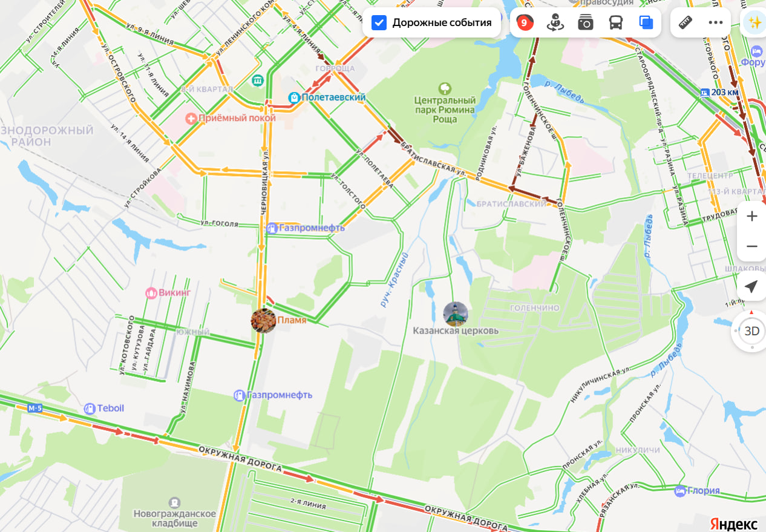This screenshot has height=532, width=766.
Task: Show public transport bus layer
Action: 615,23
